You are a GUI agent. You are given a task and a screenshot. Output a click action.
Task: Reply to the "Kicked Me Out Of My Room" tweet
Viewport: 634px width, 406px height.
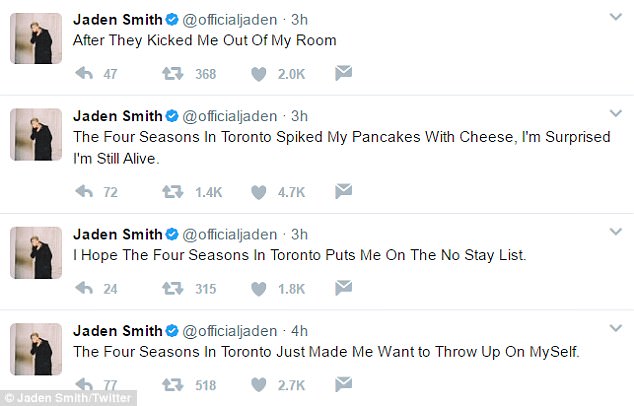[x=86, y=73]
